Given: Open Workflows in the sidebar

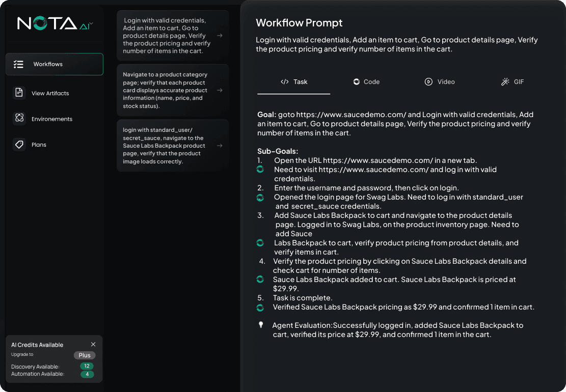Looking at the screenshot, I should coord(55,64).
